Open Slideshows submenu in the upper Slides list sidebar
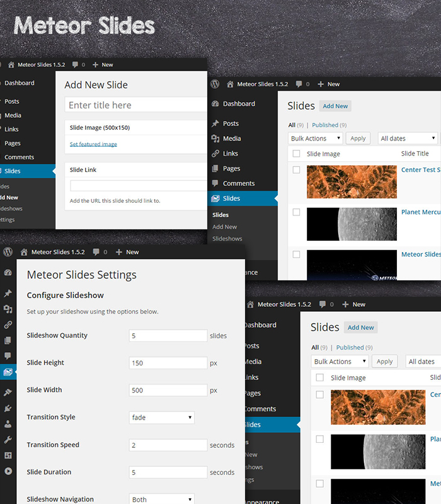The width and height of the screenshot is (441, 504). pos(227,239)
